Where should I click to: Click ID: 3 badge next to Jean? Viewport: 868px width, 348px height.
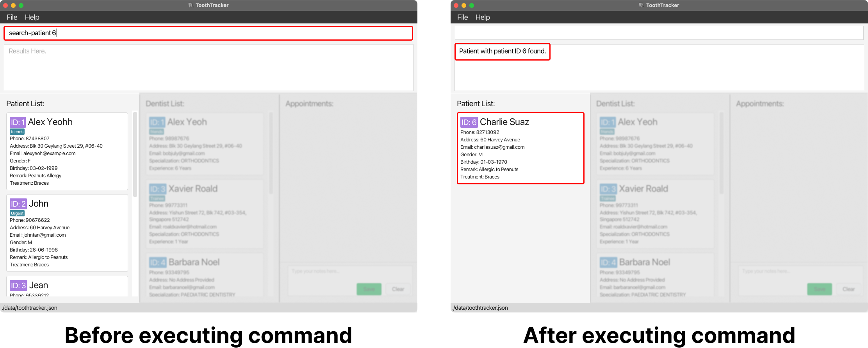pyautogui.click(x=18, y=286)
